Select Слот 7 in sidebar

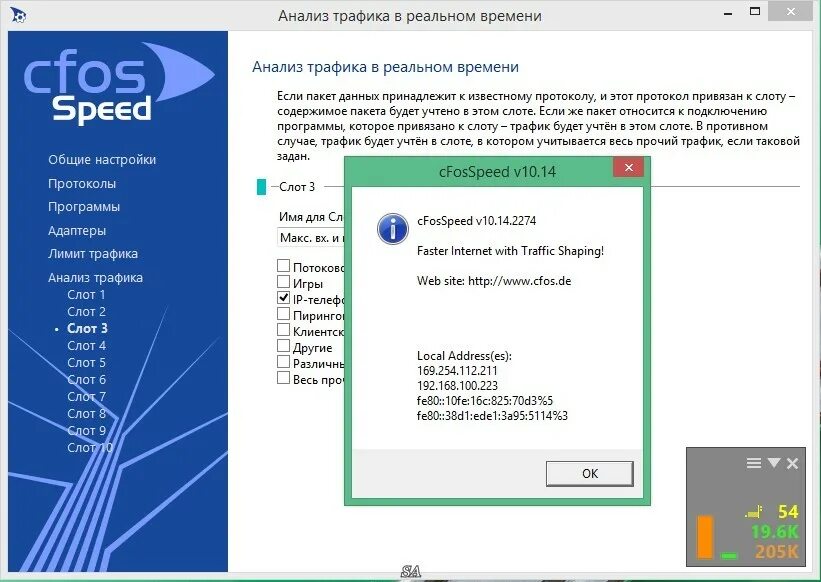(86, 397)
